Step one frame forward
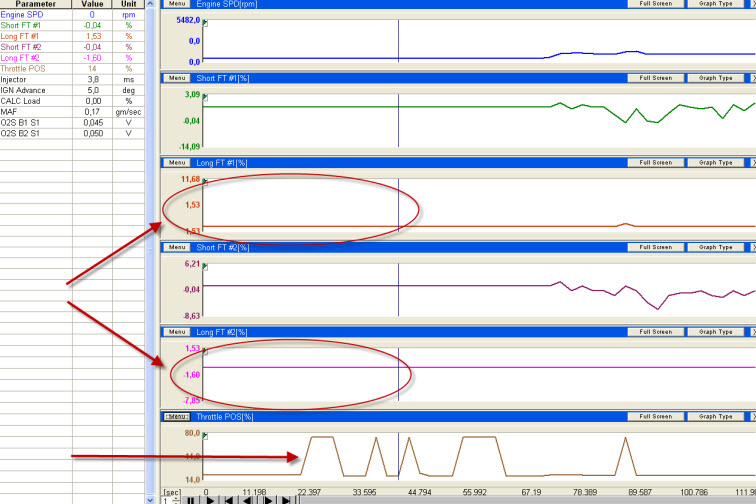The image size is (756, 504). tap(268, 500)
